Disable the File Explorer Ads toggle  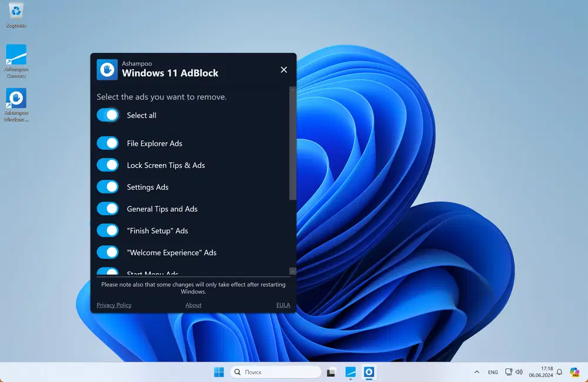tap(108, 143)
